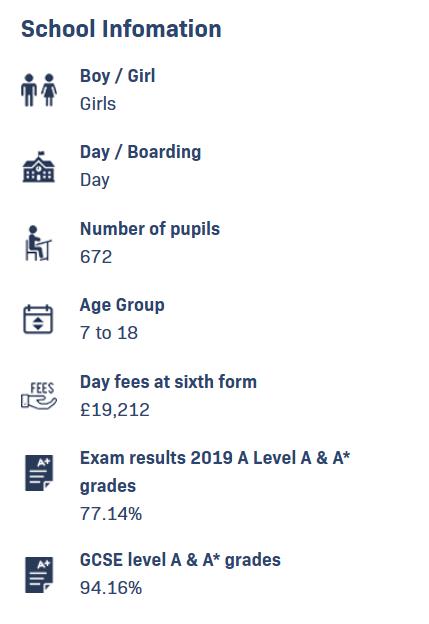Select the A Level A+ document icon
This screenshot has width=429, height=624.
pyautogui.click(x=39, y=473)
